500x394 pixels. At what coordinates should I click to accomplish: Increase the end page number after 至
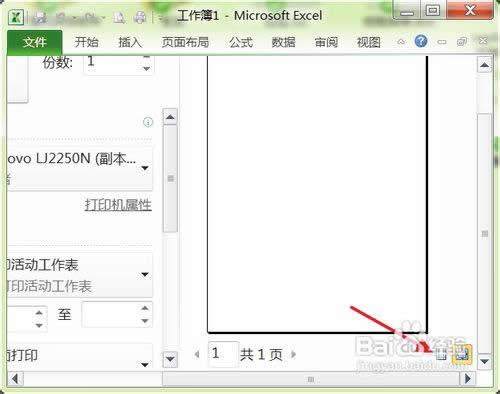145,308
